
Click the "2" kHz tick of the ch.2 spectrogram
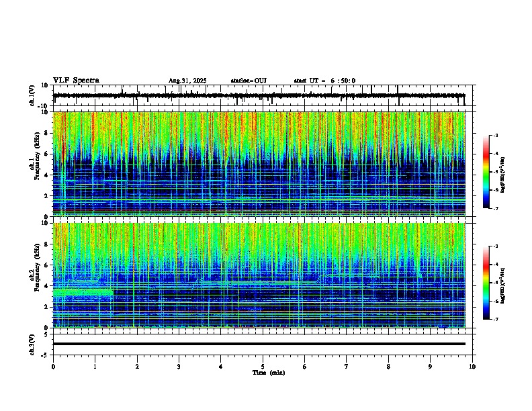[x=46, y=307]
